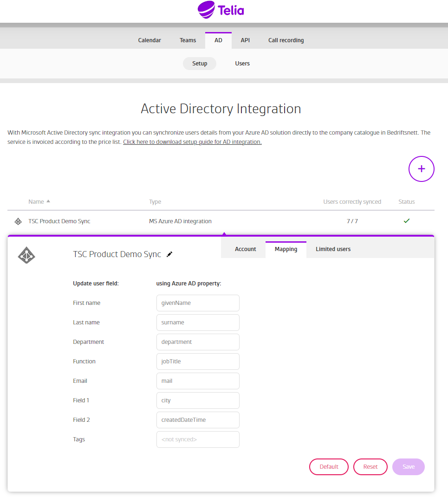Switch to the Teams tab
Image resolution: width=448 pixels, height=497 pixels.
click(188, 40)
